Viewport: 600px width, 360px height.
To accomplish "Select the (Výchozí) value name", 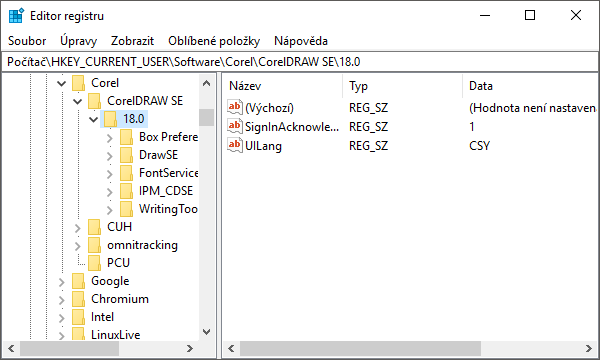I will tap(269, 108).
